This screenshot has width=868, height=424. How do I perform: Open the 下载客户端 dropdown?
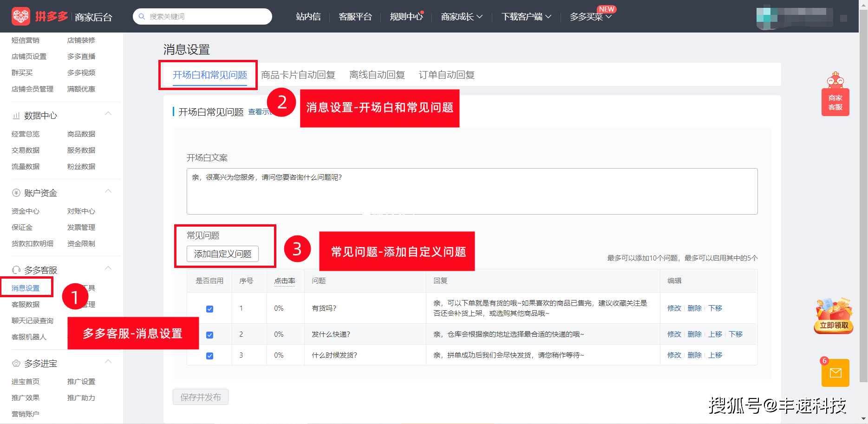point(526,17)
